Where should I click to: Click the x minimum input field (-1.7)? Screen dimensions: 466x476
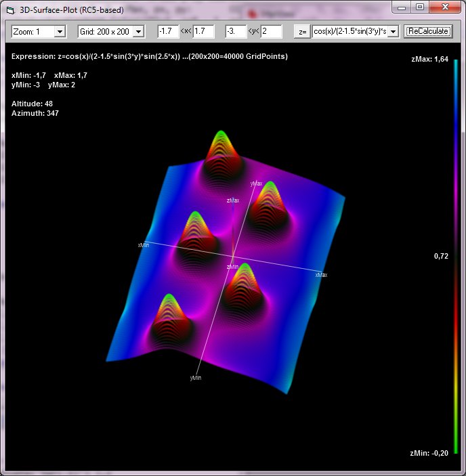pos(167,32)
